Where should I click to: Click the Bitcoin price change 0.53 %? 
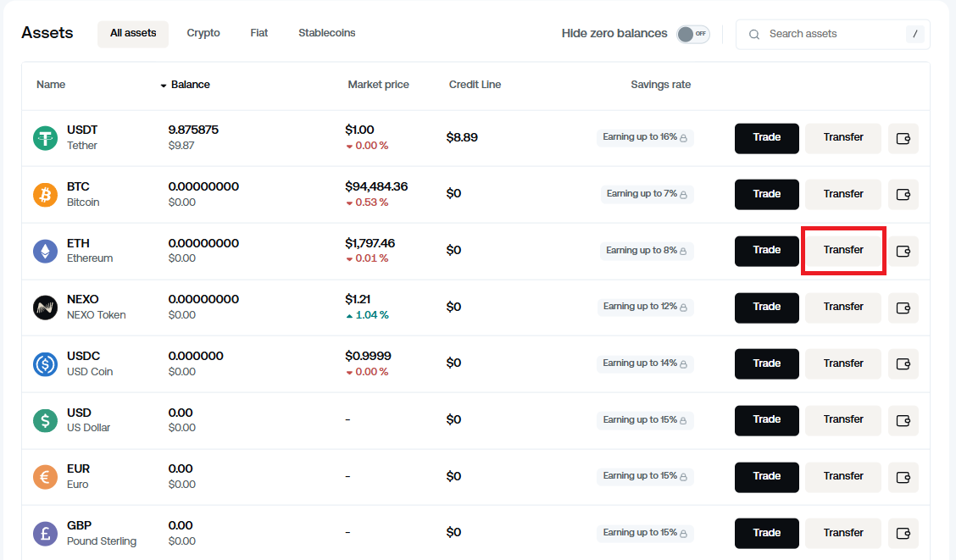367,202
